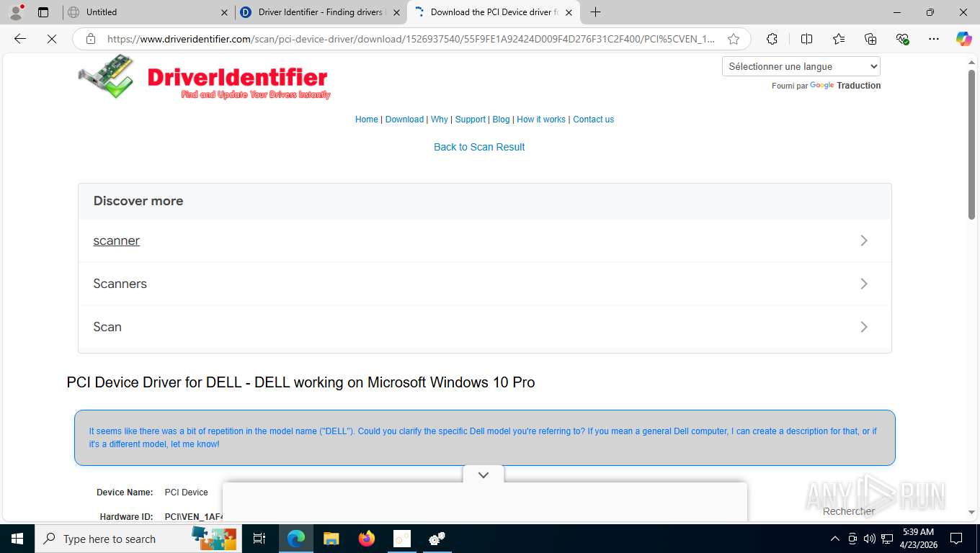View site information lock icon
980x553 pixels.
click(x=91, y=39)
